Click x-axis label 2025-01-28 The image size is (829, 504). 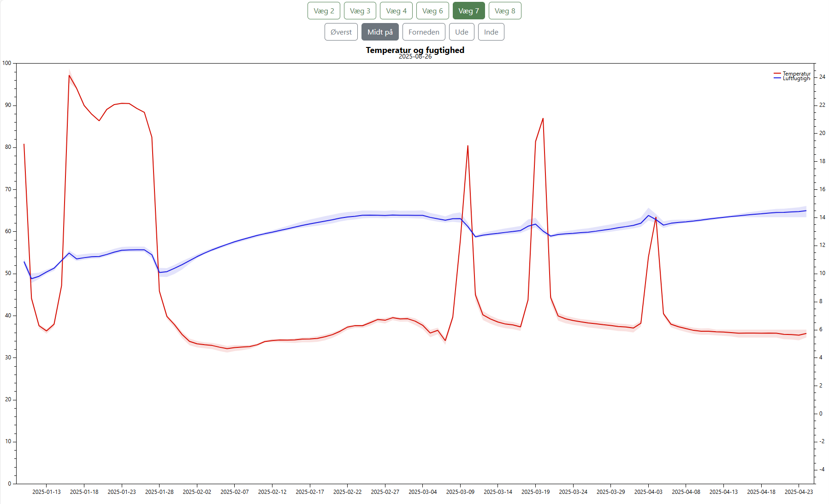[x=160, y=492]
